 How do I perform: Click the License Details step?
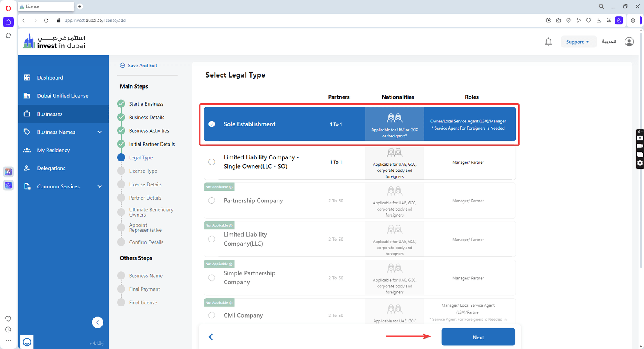(x=145, y=184)
